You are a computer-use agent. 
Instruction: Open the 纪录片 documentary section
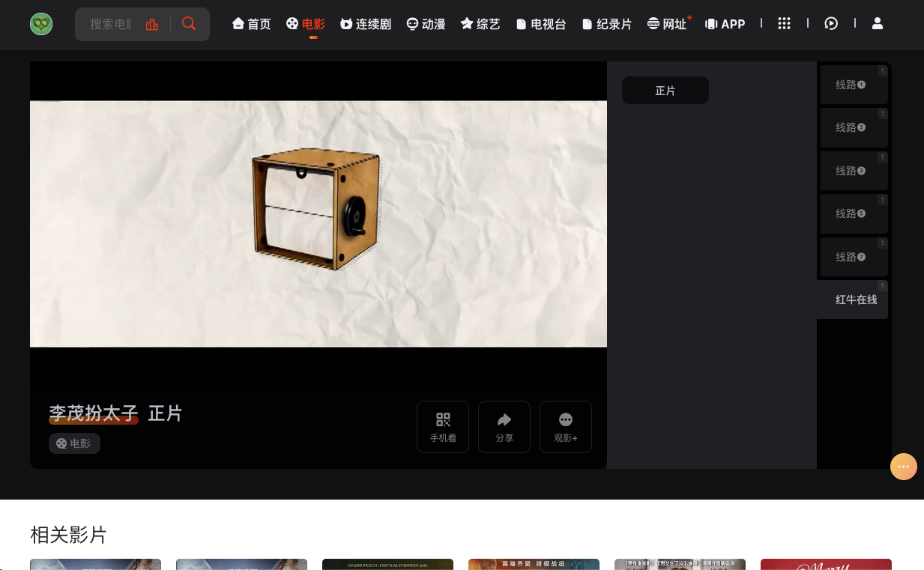(x=607, y=24)
